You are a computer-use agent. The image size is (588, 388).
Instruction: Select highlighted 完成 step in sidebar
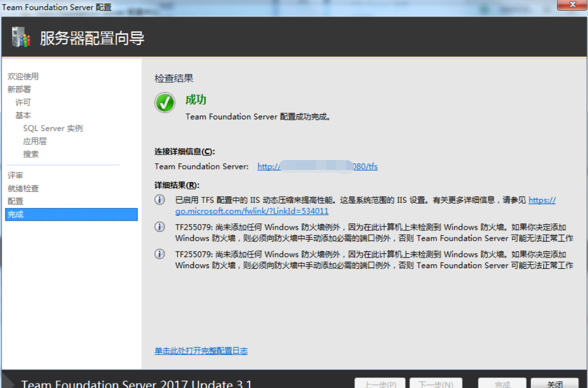[x=71, y=214]
